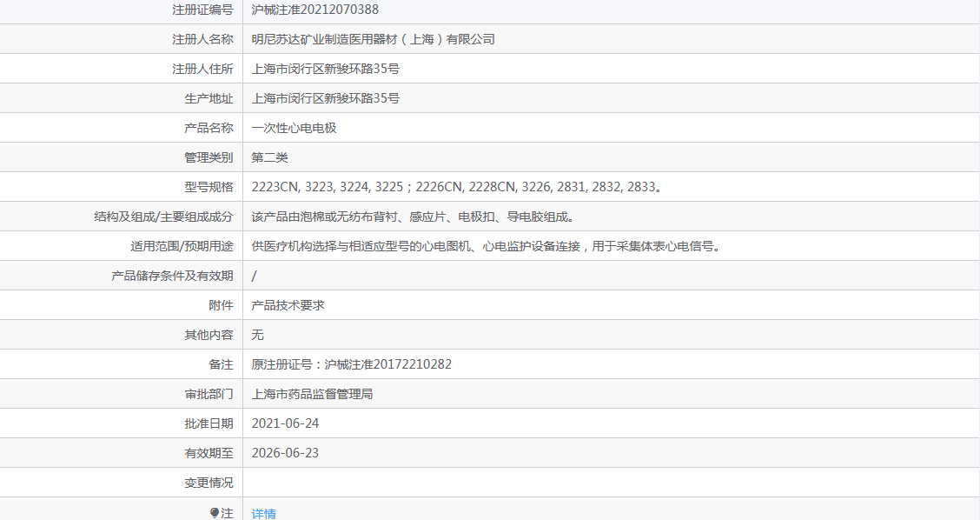The height and width of the screenshot is (520, 980).
Task: Select the 其他内容 value 无
Action: coord(257,335)
